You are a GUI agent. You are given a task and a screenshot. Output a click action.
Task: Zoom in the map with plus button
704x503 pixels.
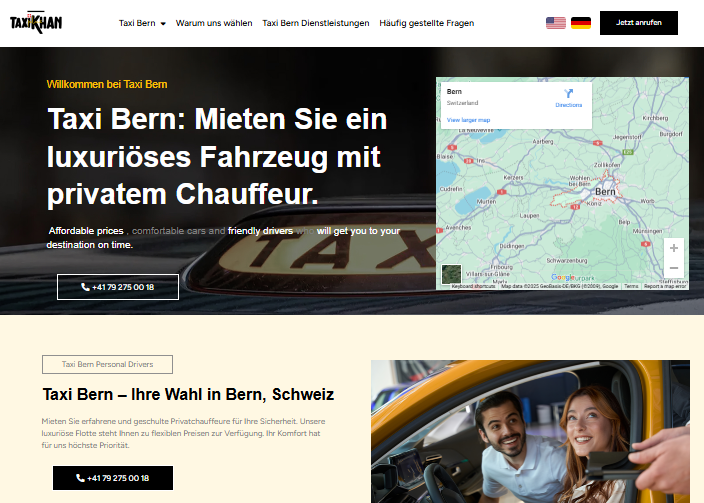[x=673, y=248]
